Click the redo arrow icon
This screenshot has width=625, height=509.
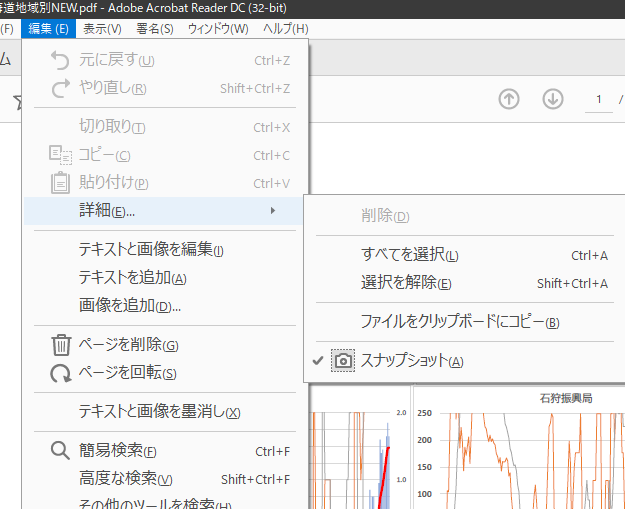61,88
